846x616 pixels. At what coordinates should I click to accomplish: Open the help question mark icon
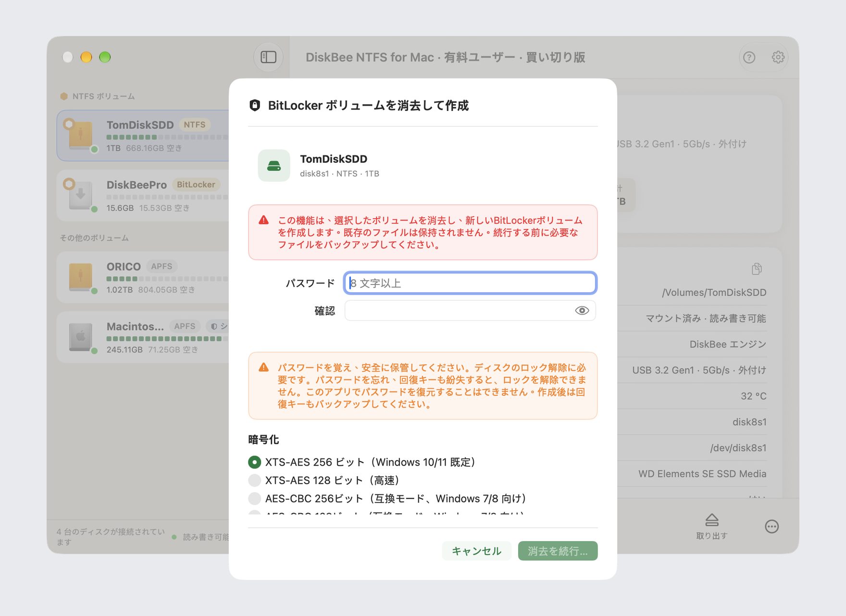pos(749,58)
